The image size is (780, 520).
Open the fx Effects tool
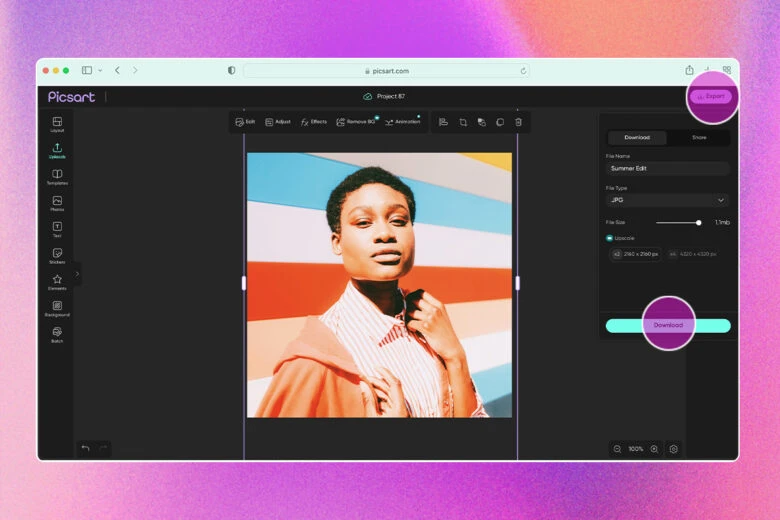pyautogui.click(x=313, y=122)
